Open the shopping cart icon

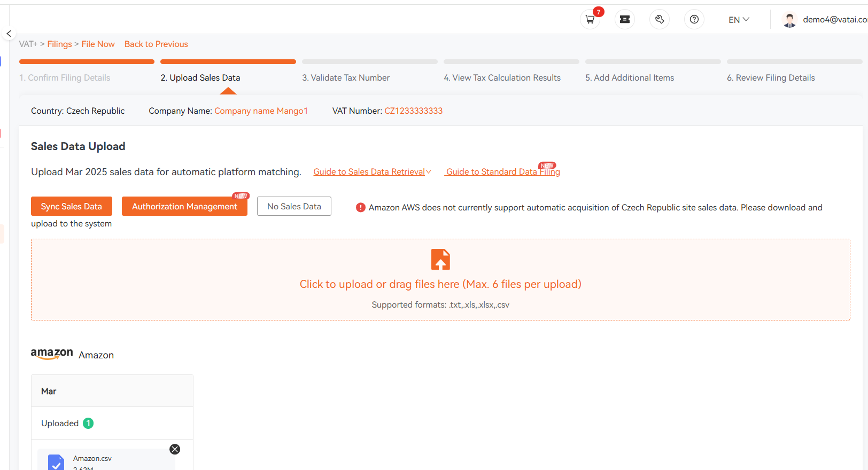click(x=590, y=20)
